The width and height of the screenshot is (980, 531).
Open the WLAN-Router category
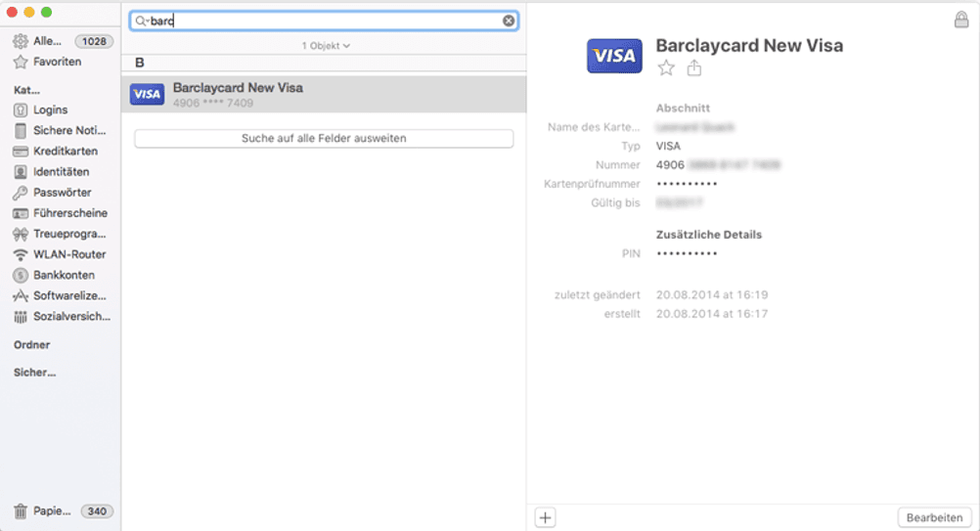tap(69, 254)
